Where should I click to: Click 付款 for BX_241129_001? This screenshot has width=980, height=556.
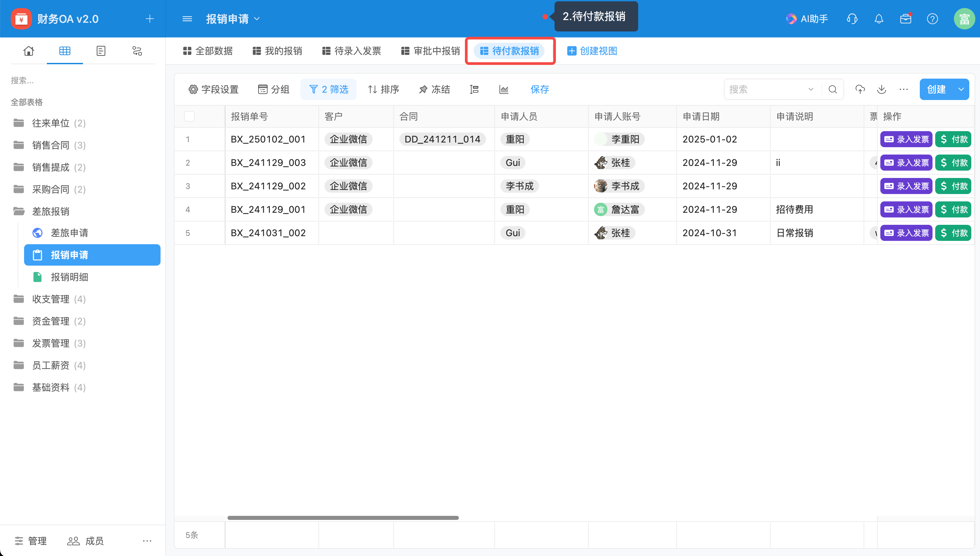pos(953,209)
